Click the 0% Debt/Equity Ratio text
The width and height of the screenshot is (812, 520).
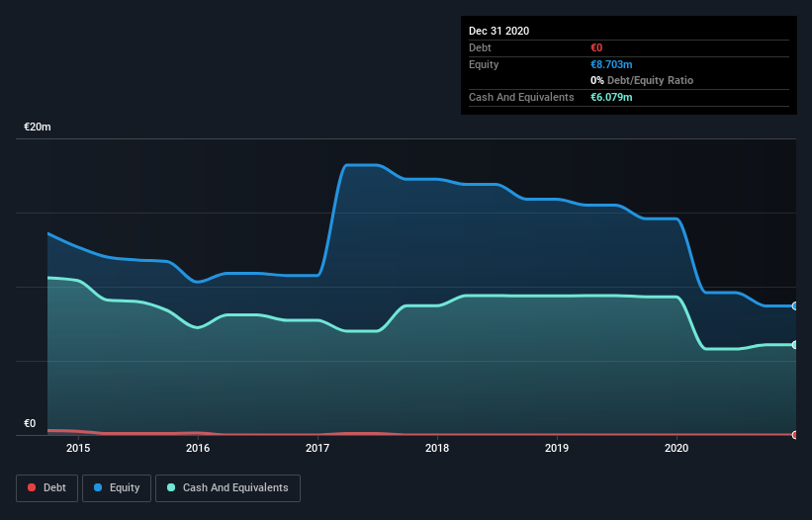pyautogui.click(x=642, y=81)
